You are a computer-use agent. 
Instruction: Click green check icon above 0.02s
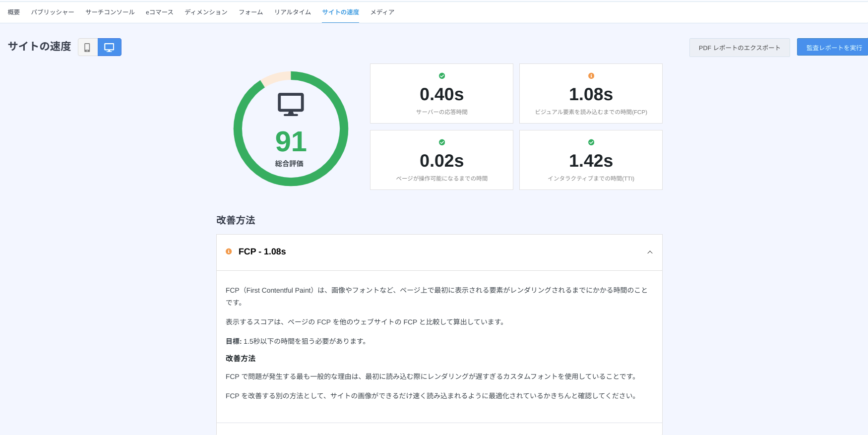(442, 142)
